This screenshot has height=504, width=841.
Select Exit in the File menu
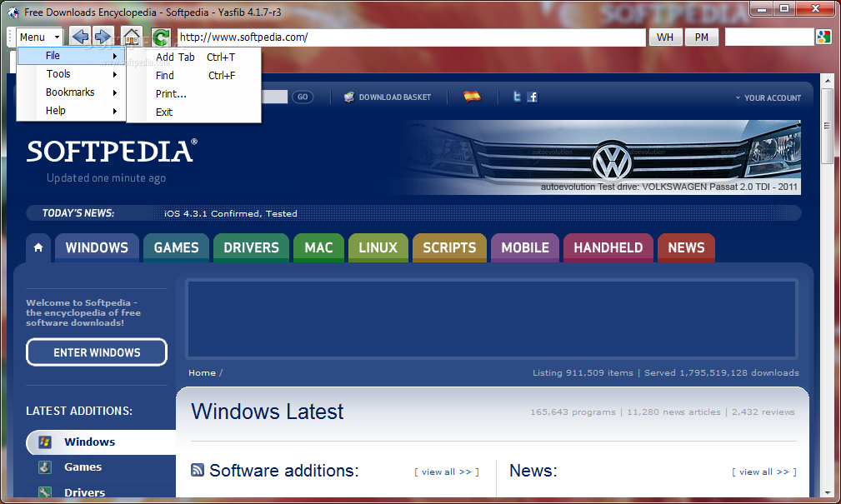coord(194,112)
